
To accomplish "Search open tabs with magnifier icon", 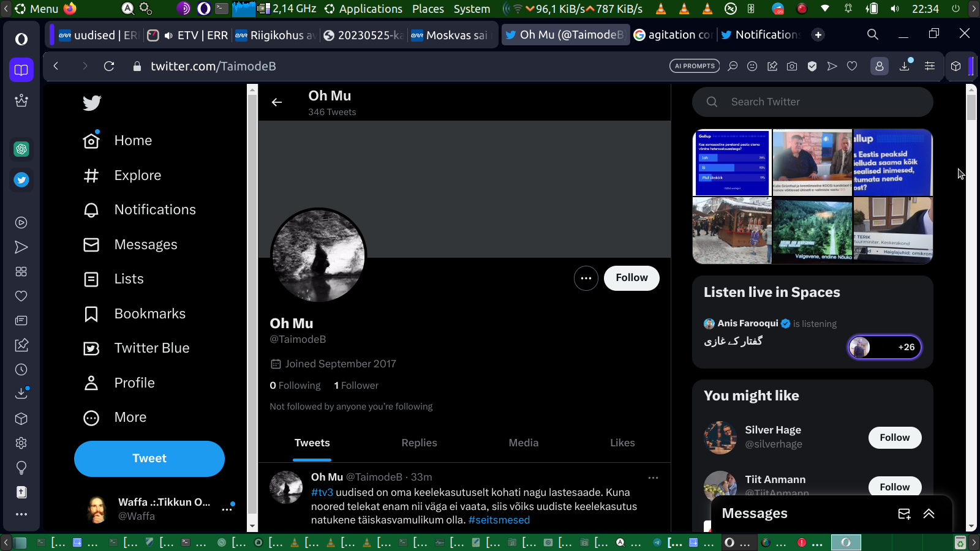I will click(x=873, y=34).
